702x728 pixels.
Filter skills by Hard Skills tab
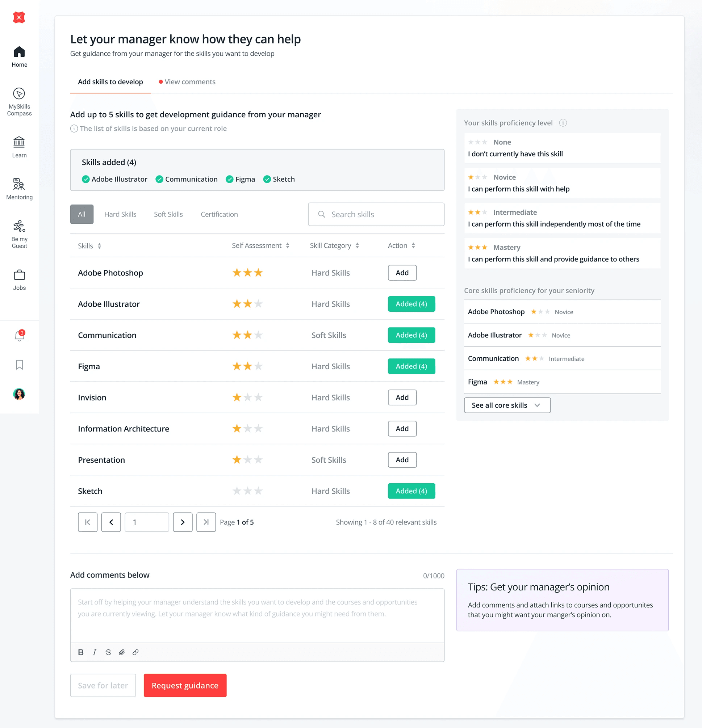coord(120,214)
